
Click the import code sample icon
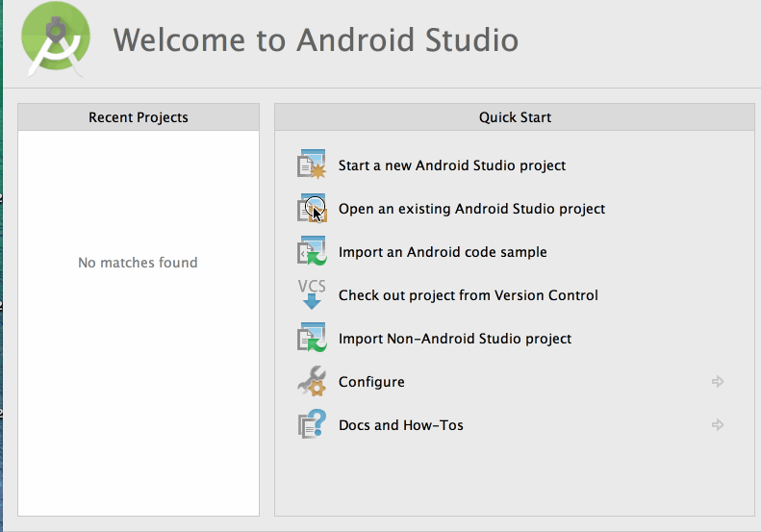(x=312, y=252)
